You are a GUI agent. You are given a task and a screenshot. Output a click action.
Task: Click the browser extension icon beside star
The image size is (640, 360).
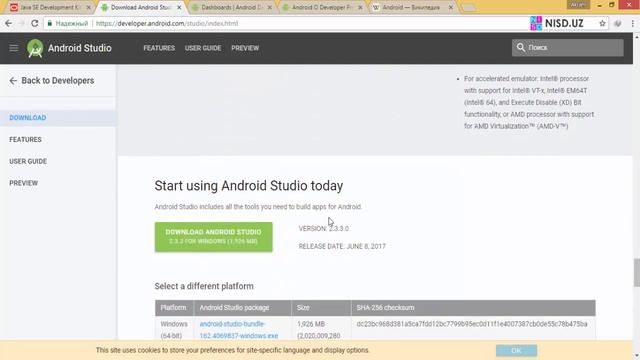pos(618,24)
